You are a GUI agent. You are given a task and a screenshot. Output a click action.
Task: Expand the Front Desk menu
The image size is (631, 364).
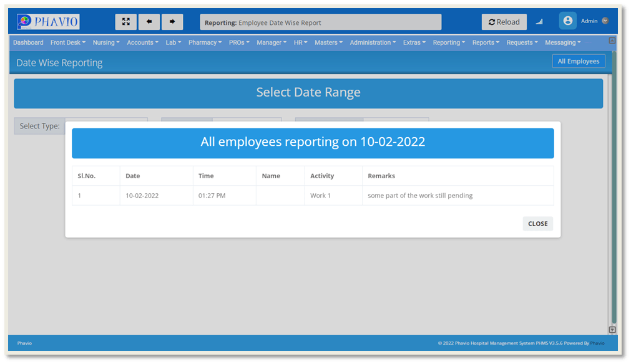68,42
